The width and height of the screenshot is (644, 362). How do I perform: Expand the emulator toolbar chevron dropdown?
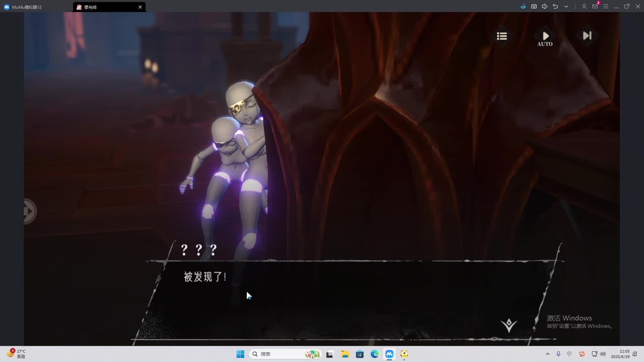(566, 6)
